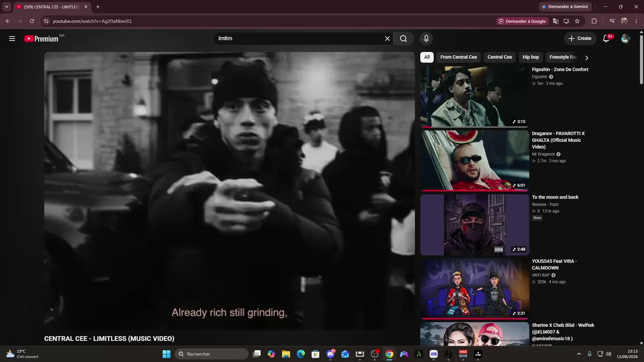This screenshot has width=644, height=362.
Task: Open the Sherine X Cheb Bilal - Welftek title
Action: point(563,332)
